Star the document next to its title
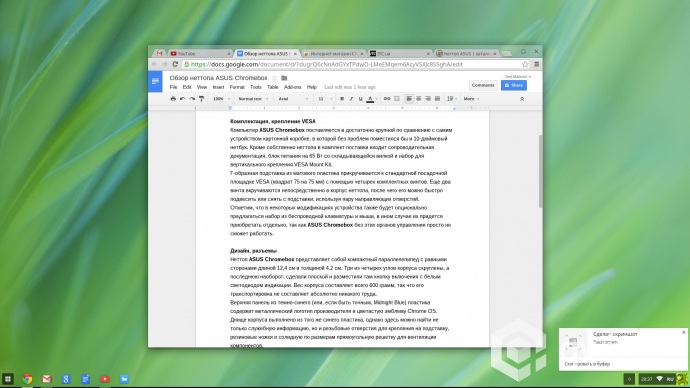Viewport: 690px width, 388px height. [274, 78]
